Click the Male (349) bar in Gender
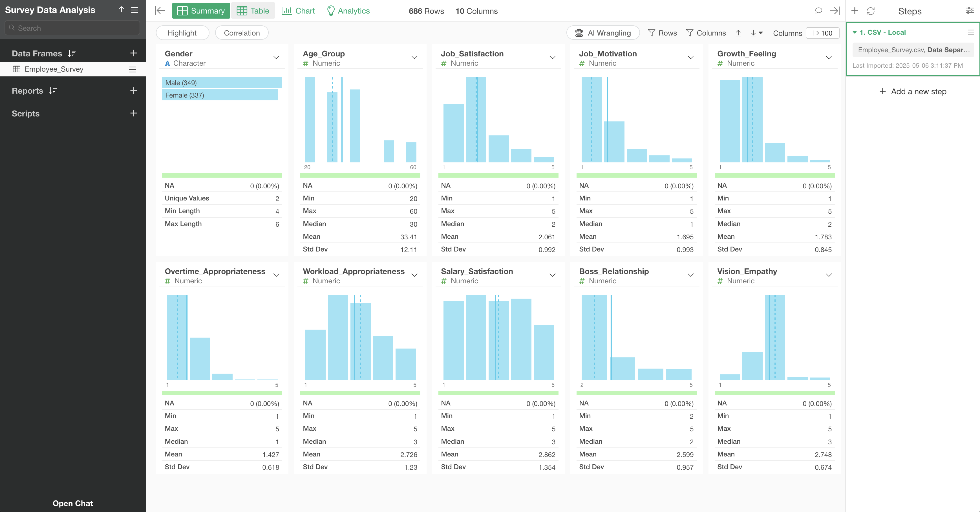 [x=222, y=83]
